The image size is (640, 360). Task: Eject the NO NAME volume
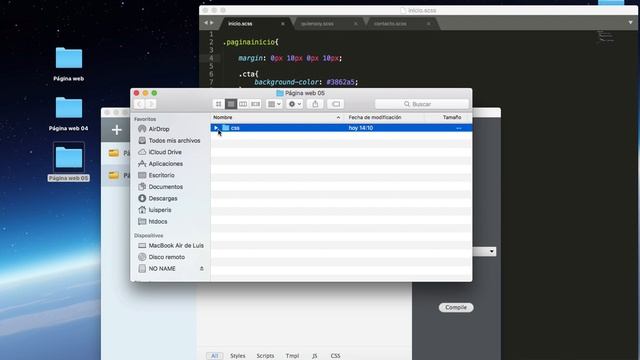click(202, 269)
